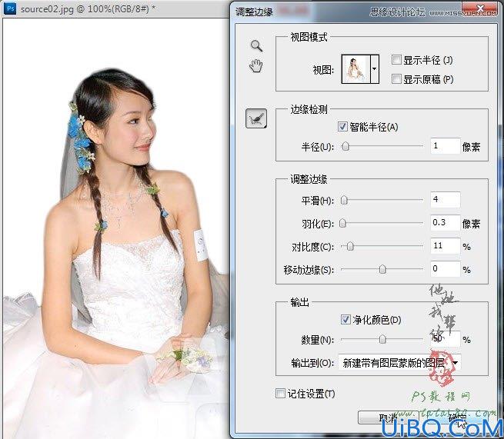Click the Photoshop Ps document icon
The width and height of the screenshot is (504, 439).
click(10, 8)
